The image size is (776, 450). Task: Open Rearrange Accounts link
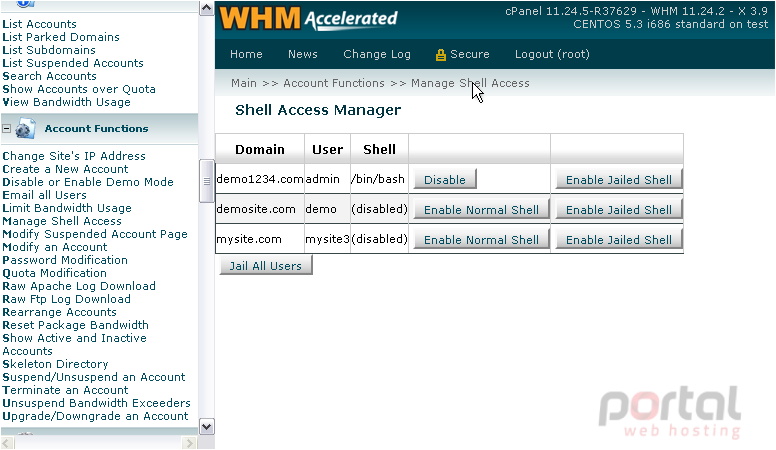point(59,312)
